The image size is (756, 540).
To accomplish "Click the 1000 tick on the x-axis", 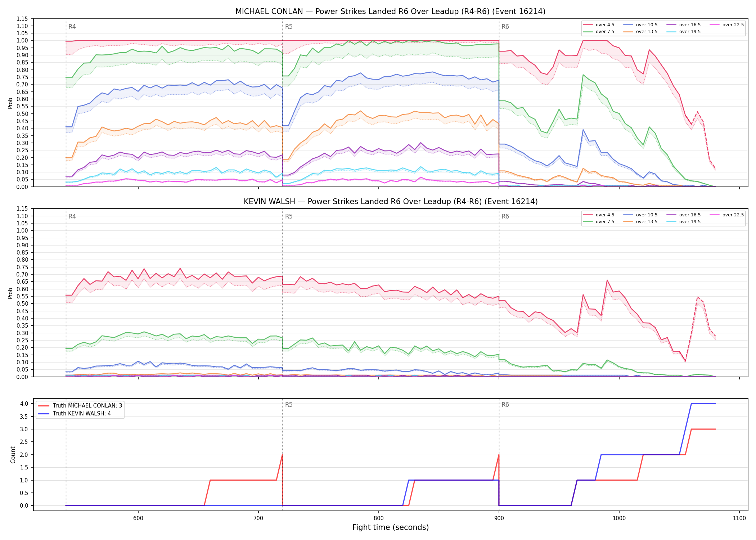I will pyautogui.click(x=619, y=518).
